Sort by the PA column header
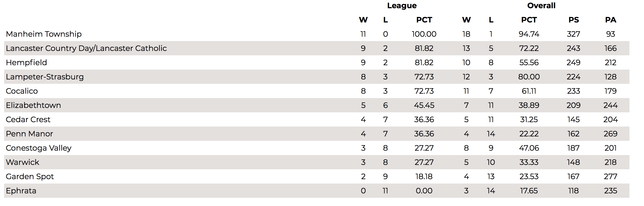Image resolution: width=644 pixels, height=206 pixels. click(611, 20)
